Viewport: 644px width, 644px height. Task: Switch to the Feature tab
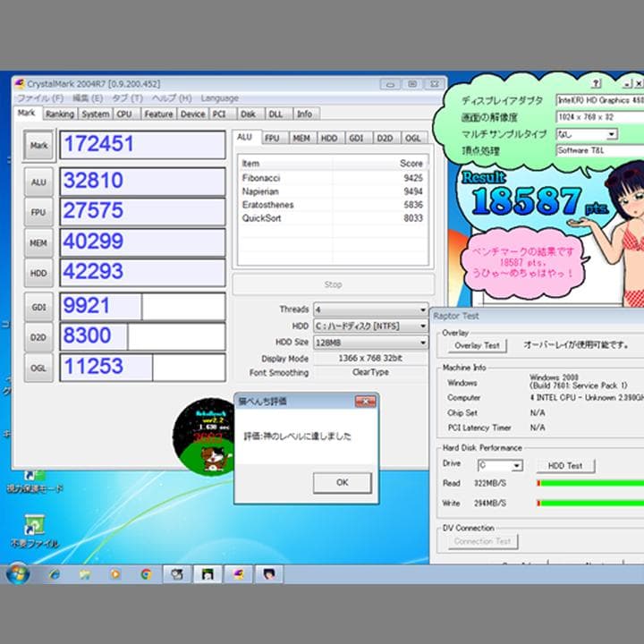pyautogui.click(x=158, y=114)
